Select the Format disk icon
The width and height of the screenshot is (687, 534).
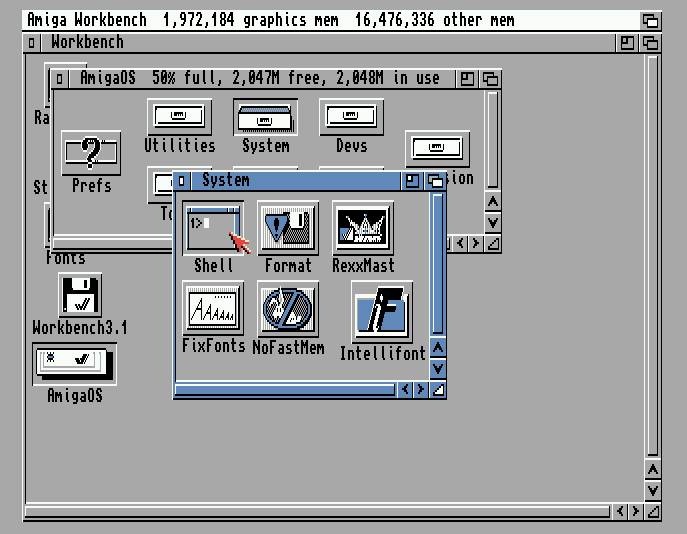288,228
